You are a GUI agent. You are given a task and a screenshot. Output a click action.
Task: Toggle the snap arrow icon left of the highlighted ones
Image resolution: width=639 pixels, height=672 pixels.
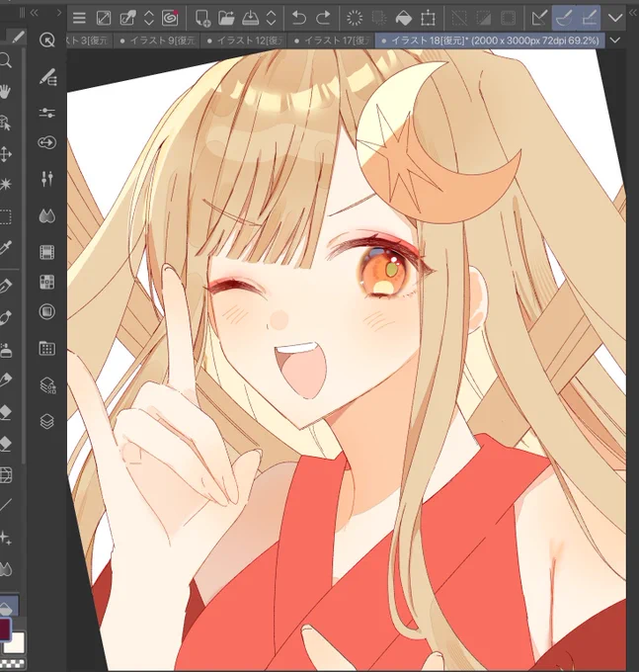[539, 18]
